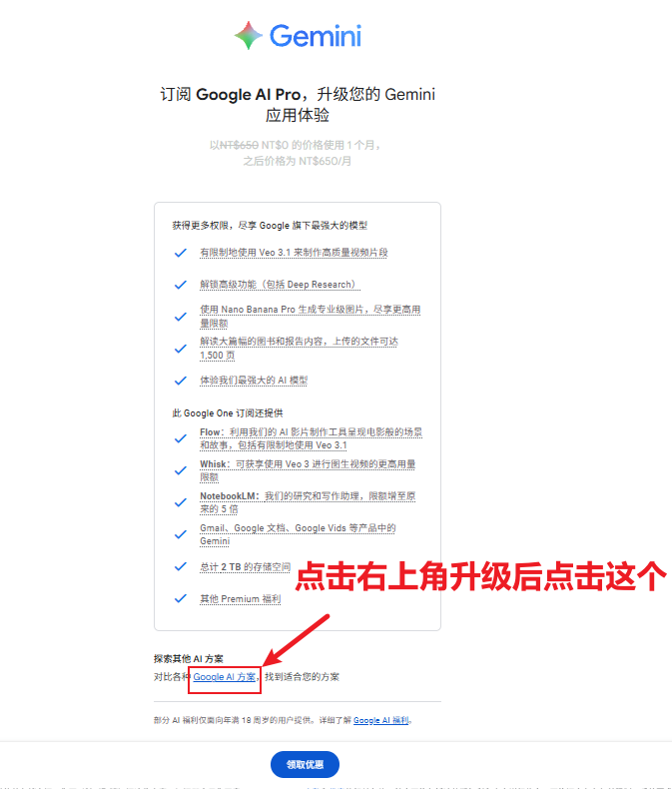Screen dimensions: 672x789
Task: Click the 体验我们最强大的 AI 模型 item
Action: click(254, 381)
